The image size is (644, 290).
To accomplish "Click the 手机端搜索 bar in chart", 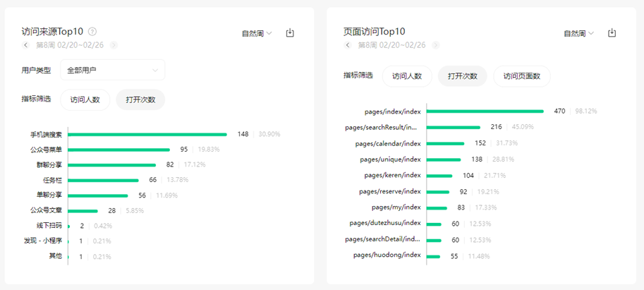I will click(x=147, y=134).
